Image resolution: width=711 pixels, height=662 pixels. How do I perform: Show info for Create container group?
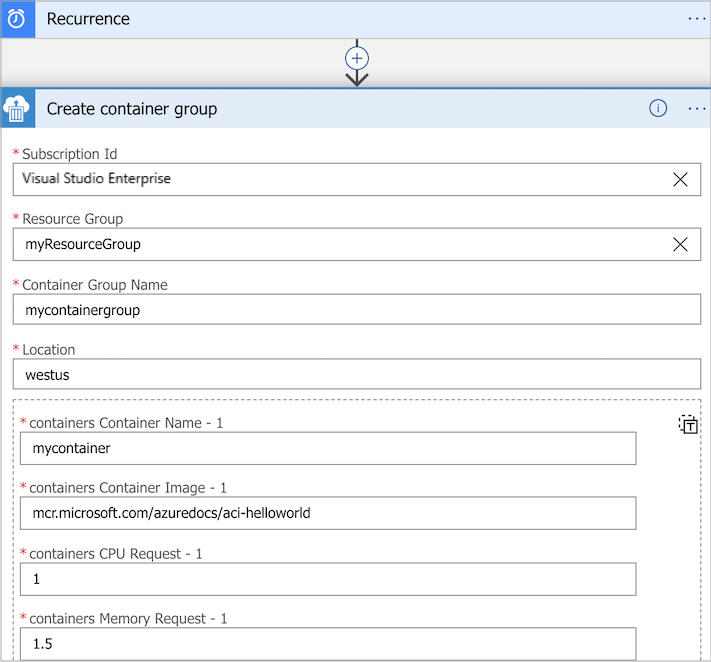click(x=658, y=109)
